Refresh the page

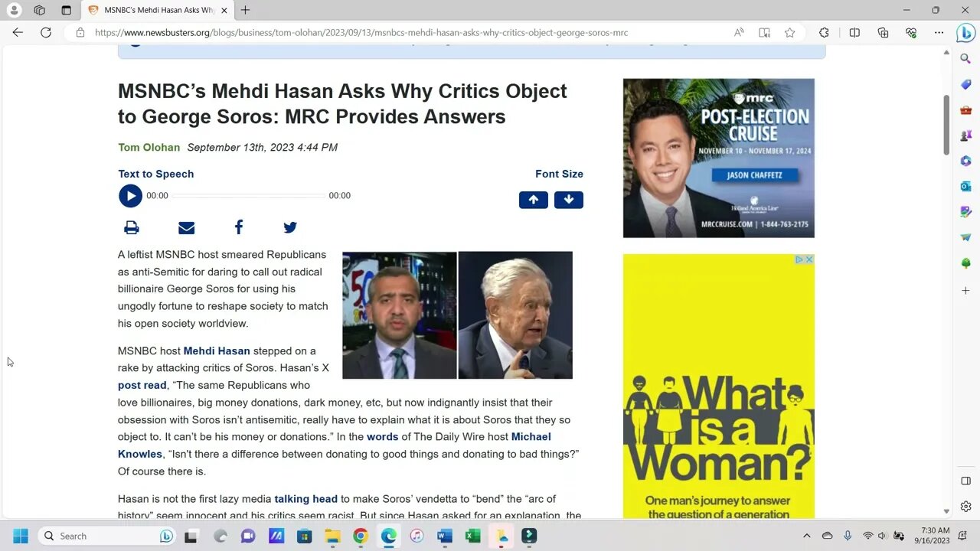(46, 32)
